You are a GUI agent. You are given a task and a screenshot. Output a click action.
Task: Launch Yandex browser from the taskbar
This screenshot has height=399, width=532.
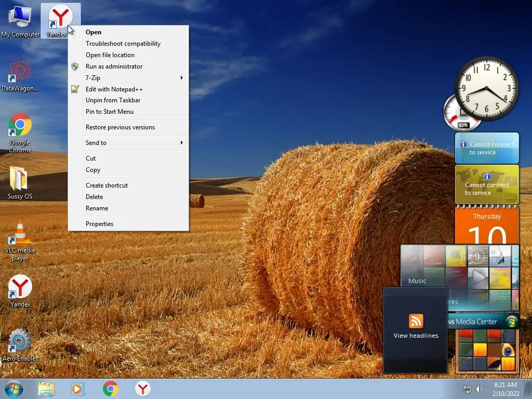143,389
